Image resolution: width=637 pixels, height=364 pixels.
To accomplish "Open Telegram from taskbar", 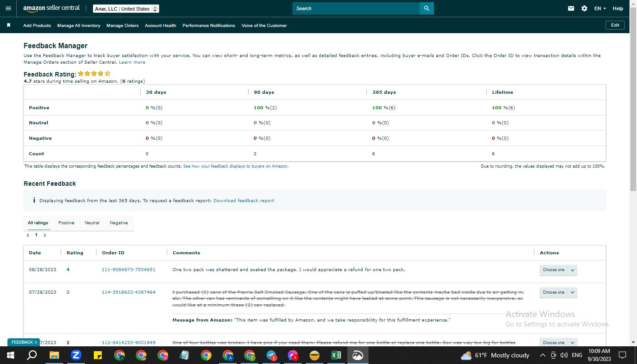I will (x=271, y=355).
